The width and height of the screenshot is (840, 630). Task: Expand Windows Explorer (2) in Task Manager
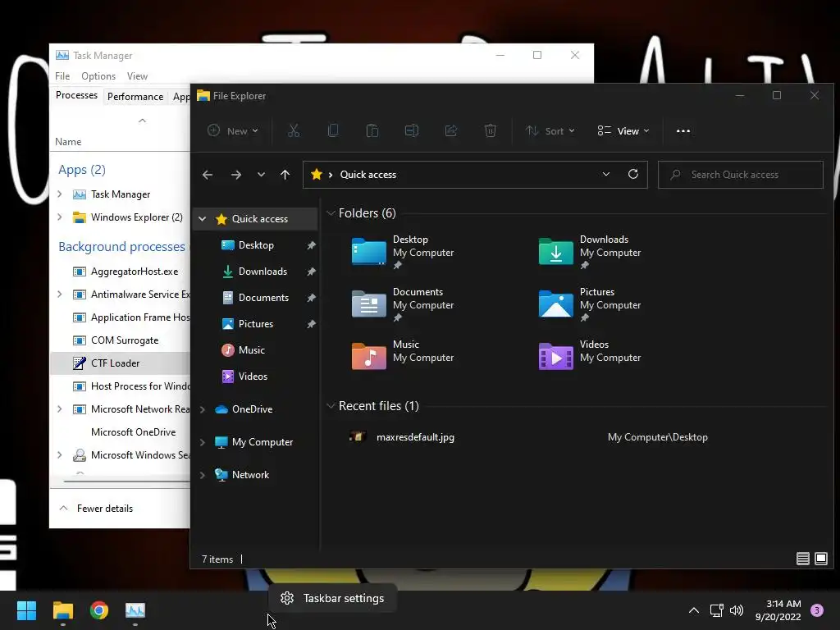(59, 217)
